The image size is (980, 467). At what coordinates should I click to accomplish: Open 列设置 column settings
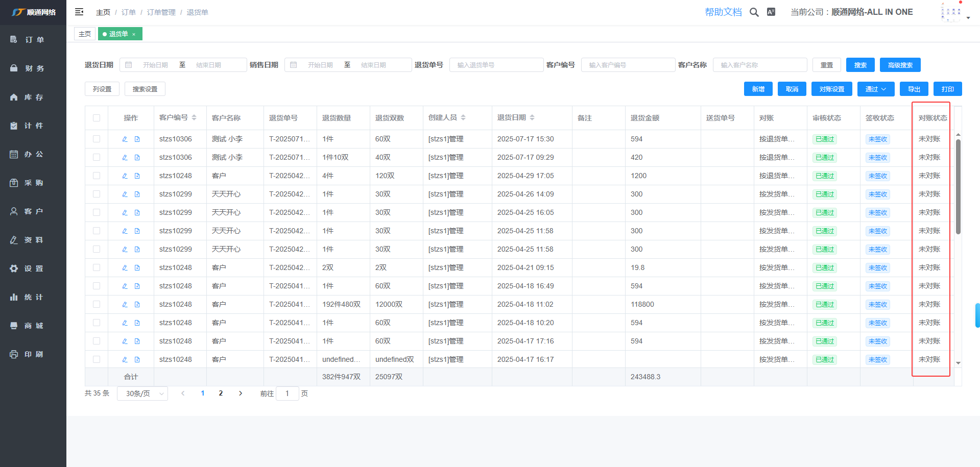tap(102, 89)
